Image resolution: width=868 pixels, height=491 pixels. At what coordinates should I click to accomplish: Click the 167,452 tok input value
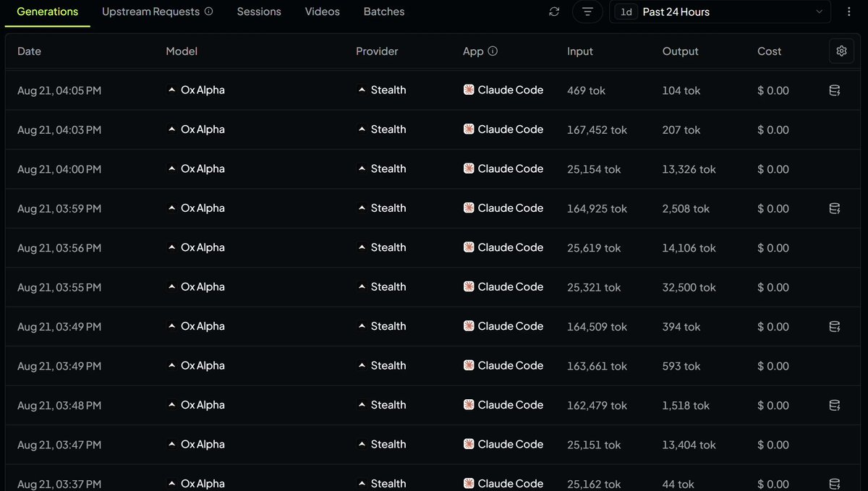tap(597, 130)
